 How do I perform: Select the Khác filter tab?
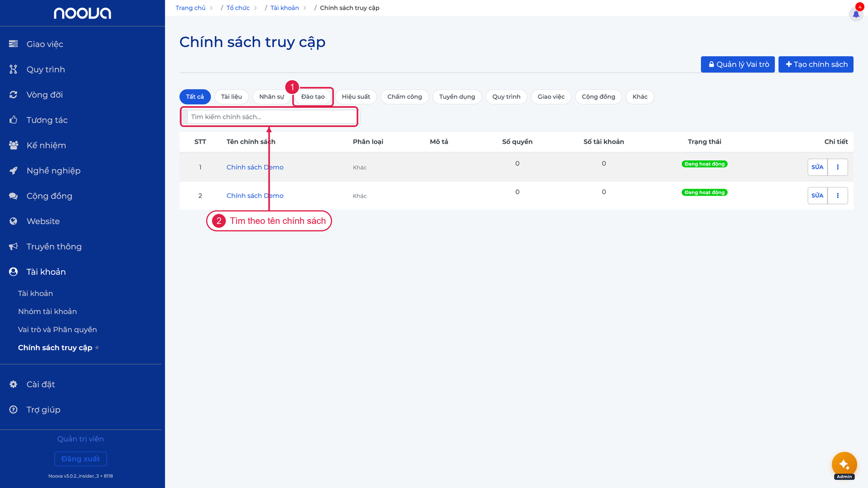click(x=640, y=97)
